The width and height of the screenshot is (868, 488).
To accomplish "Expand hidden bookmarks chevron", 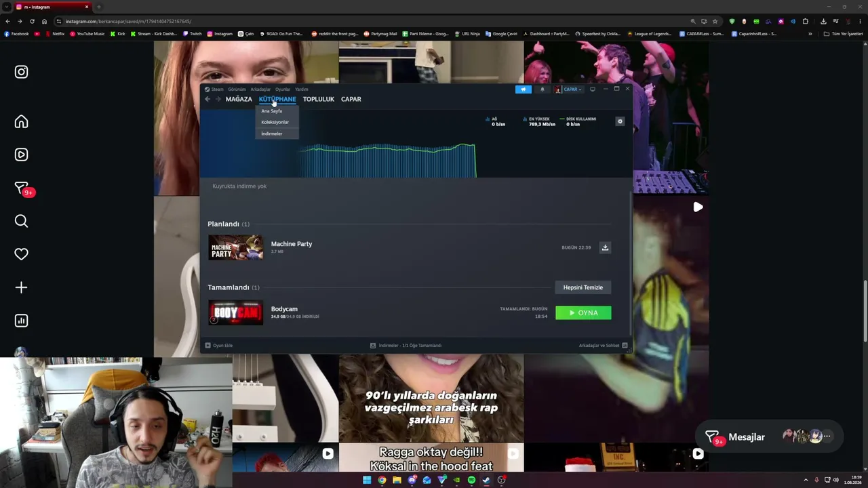I will pyautogui.click(x=810, y=34).
